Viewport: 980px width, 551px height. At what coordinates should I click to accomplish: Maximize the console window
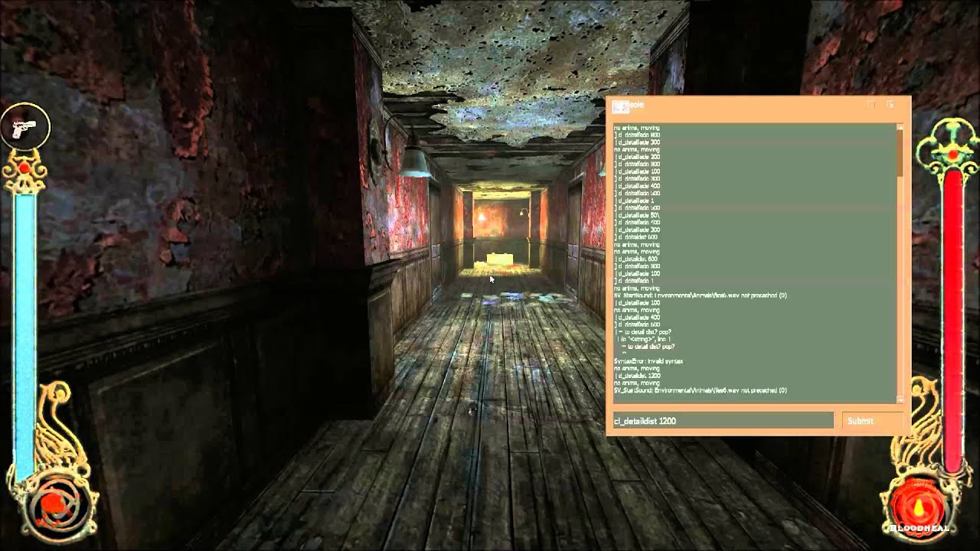tap(871, 105)
